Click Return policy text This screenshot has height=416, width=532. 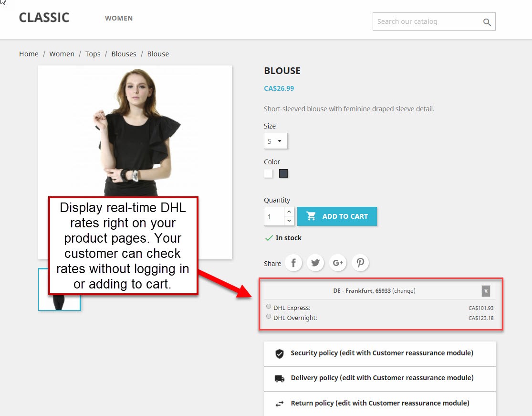click(380, 403)
